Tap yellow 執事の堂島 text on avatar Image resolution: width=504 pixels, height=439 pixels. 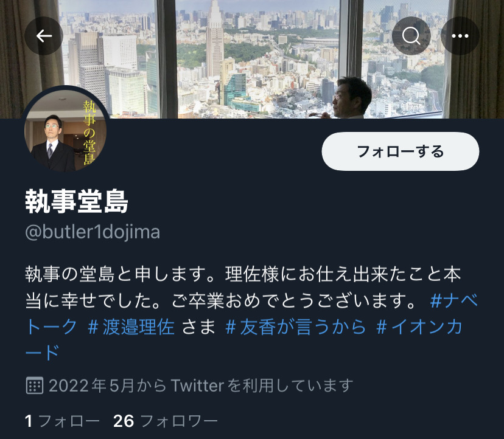point(89,133)
